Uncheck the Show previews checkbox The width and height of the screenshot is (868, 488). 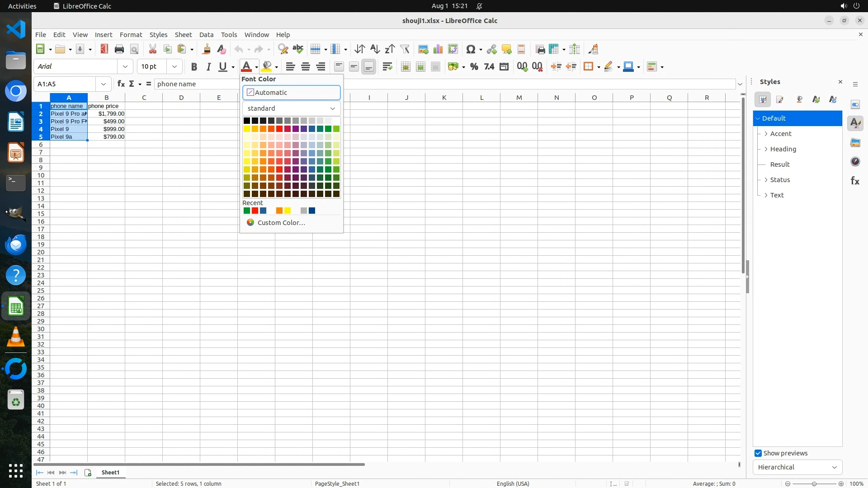(758, 453)
